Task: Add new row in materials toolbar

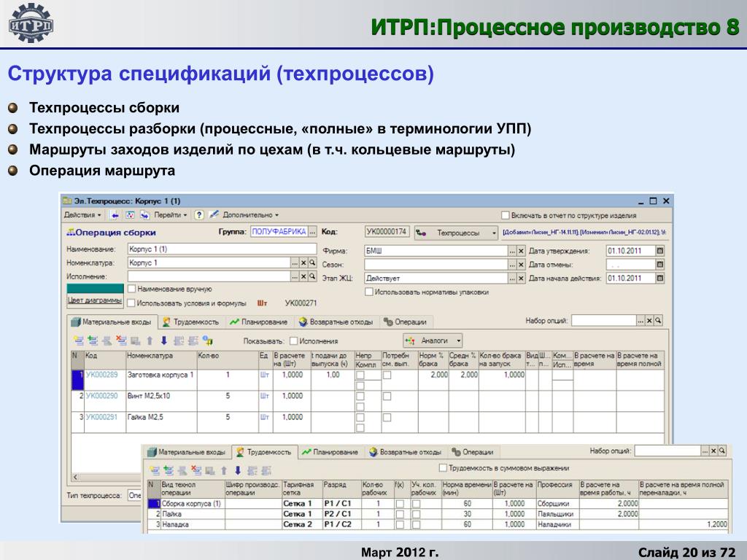Action: (x=79, y=341)
